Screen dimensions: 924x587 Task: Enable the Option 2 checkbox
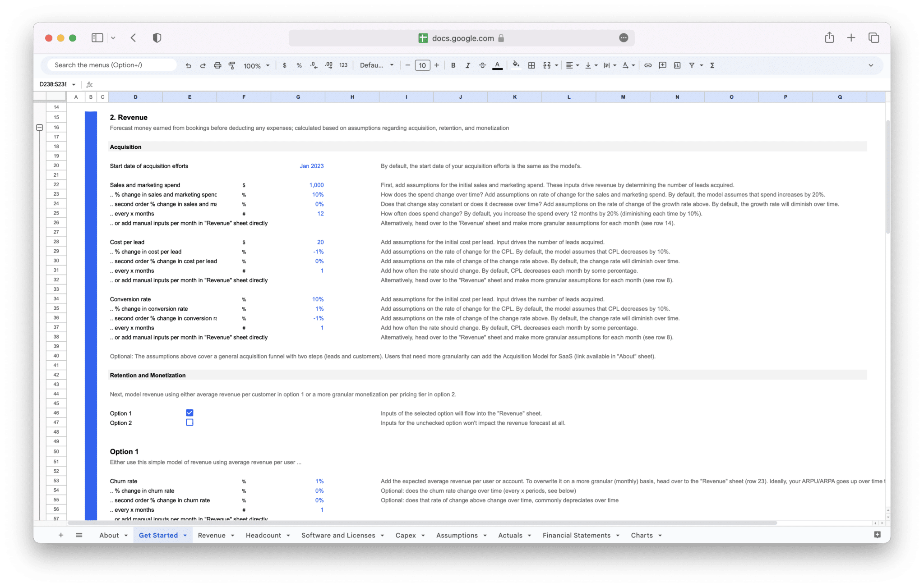click(189, 422)
